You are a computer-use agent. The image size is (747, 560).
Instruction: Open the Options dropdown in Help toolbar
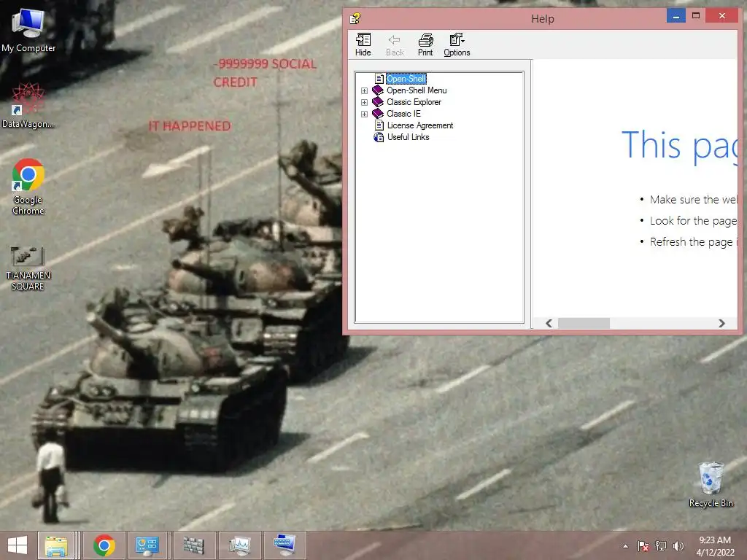[x=457, y=44]
